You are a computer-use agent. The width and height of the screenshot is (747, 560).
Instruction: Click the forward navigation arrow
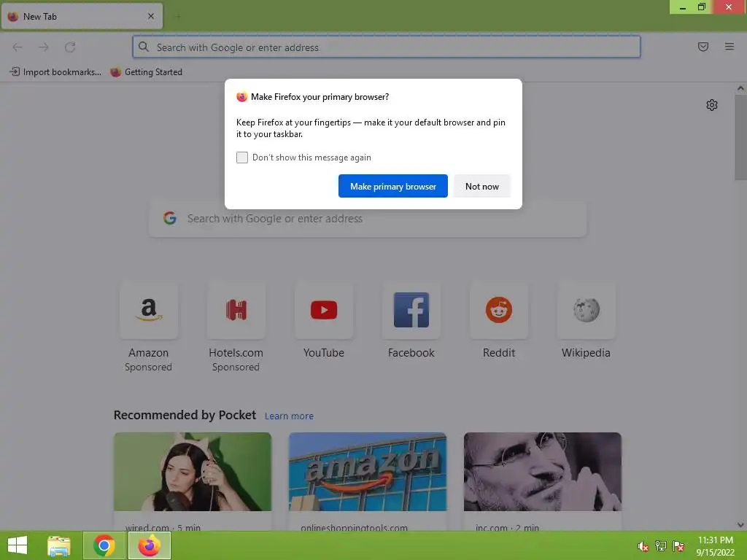tap(44, 47)
